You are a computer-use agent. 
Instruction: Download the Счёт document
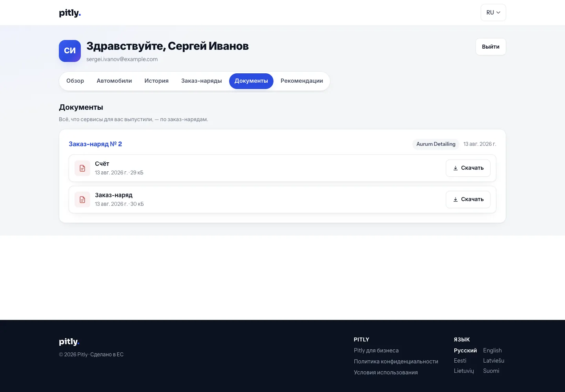[468, 168]
